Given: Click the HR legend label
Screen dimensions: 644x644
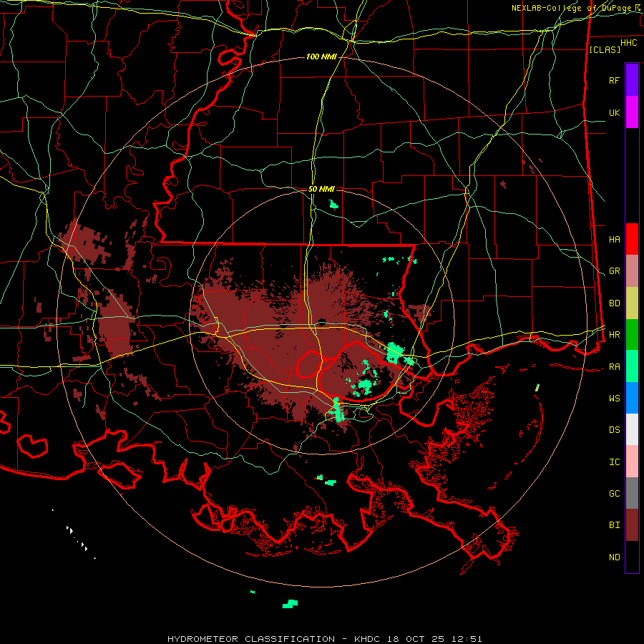Looking at the screenshot, I should (614, 335).
